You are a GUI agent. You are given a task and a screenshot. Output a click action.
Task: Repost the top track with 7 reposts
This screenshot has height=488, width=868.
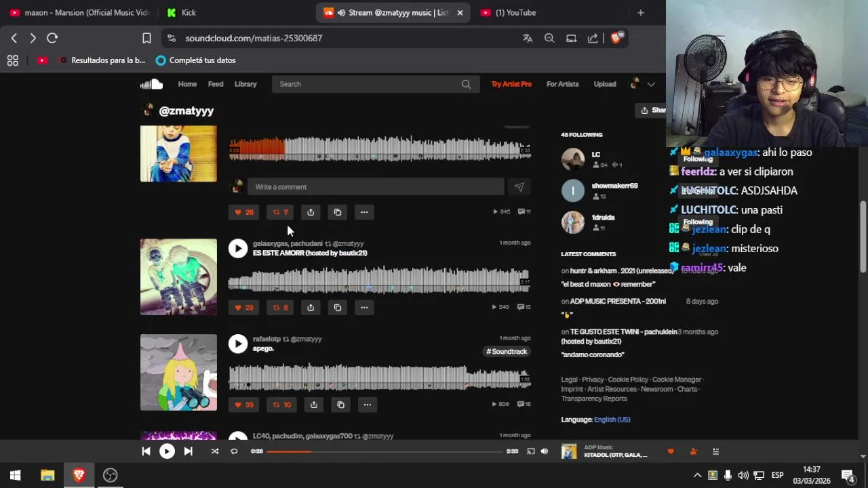(280, 212)
